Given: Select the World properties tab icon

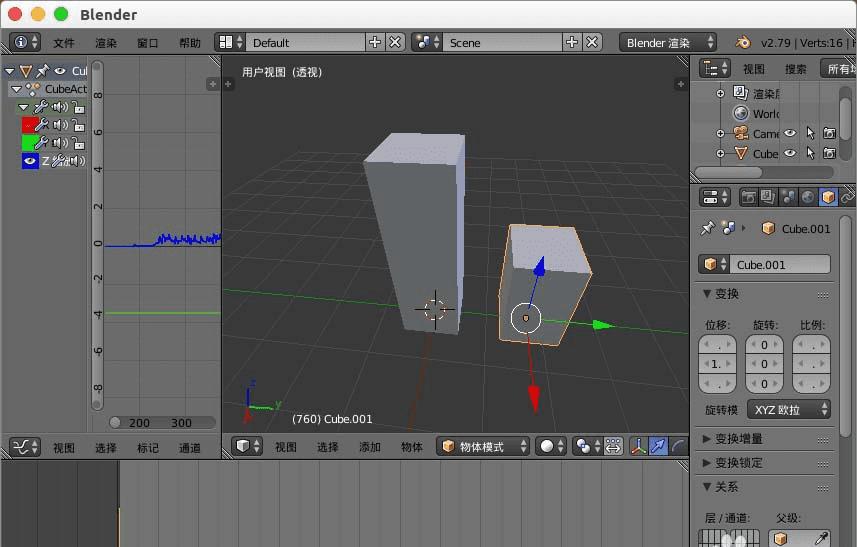Looking at the screenshot, I should [808, 197].
